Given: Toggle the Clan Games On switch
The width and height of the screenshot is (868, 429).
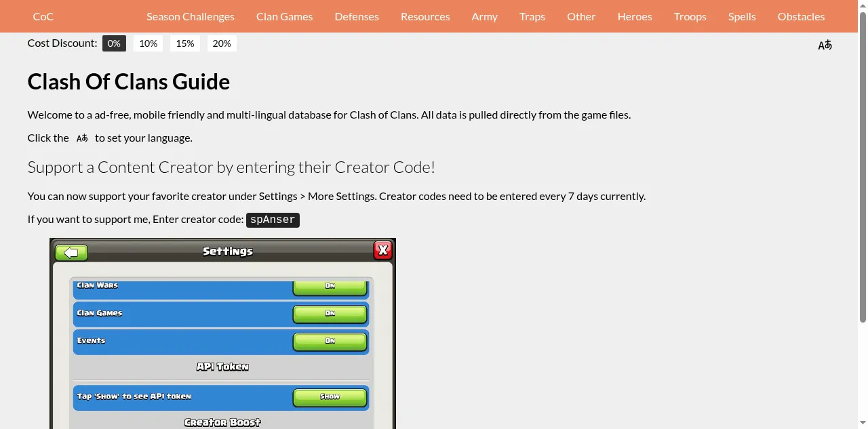Looking at the screenshot, I should (330, 314).
